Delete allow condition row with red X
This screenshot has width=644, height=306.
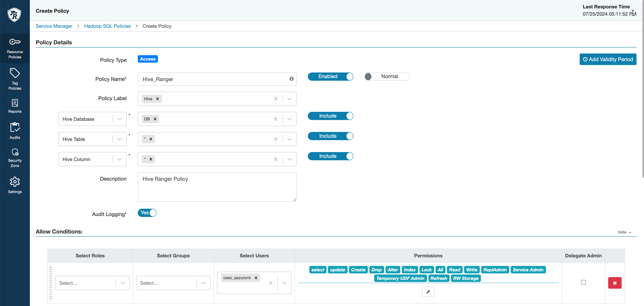[615, 283]
